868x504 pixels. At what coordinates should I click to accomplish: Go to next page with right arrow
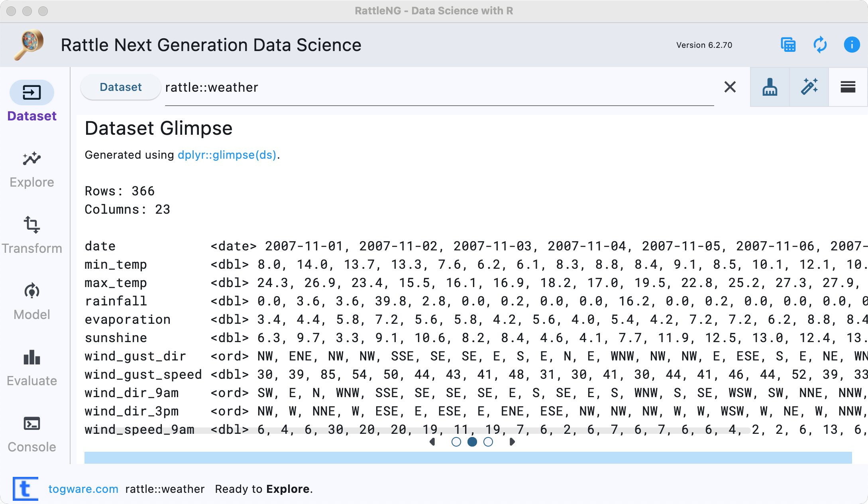[512, 442]
